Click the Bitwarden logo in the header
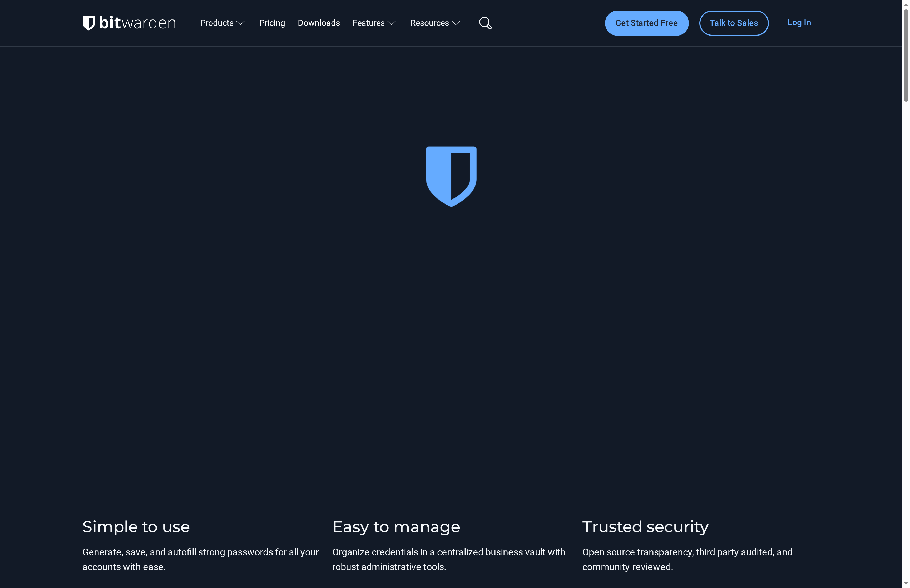 (129, 23)
